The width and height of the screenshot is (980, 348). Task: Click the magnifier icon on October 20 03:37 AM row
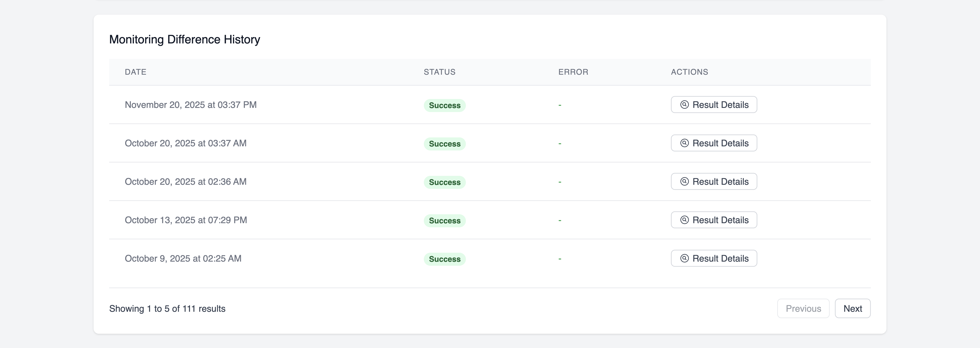684,143
